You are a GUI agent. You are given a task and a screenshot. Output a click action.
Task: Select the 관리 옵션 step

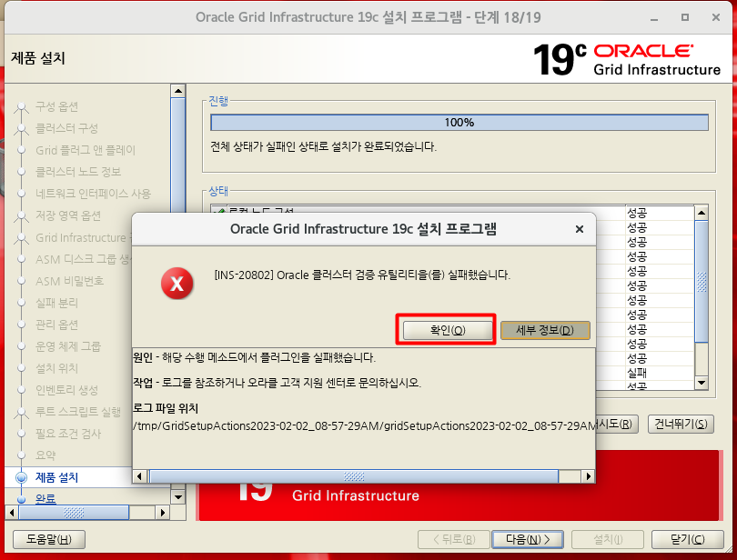click(56, 325)
